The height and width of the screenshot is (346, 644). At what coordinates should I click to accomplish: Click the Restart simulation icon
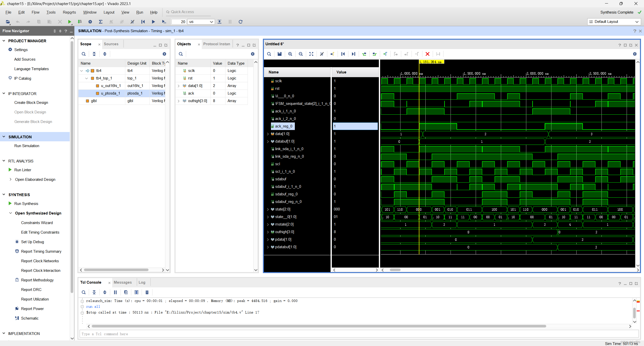coord(143,22)
